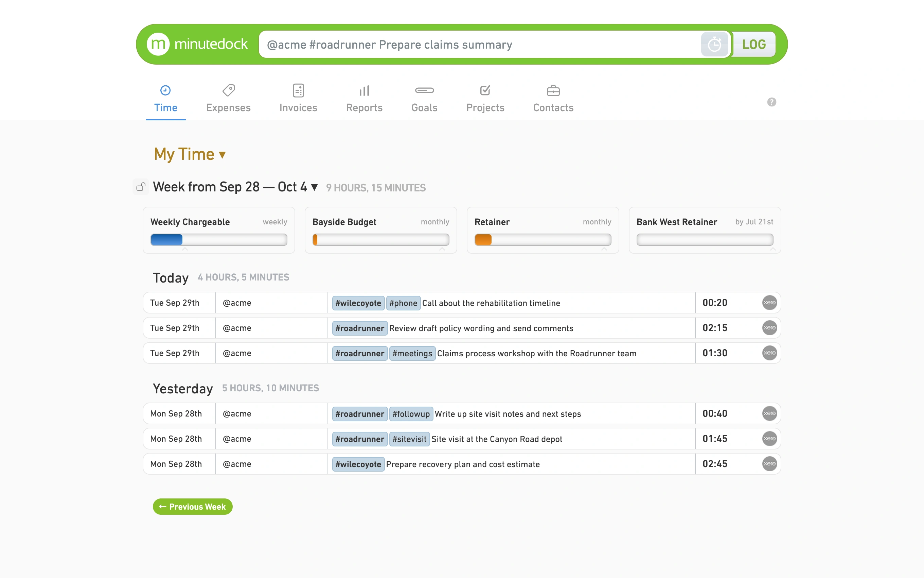Focus the time entry input field
This screenshot has width=924, height=578.
pyautogui.click(x=480, y=44)
